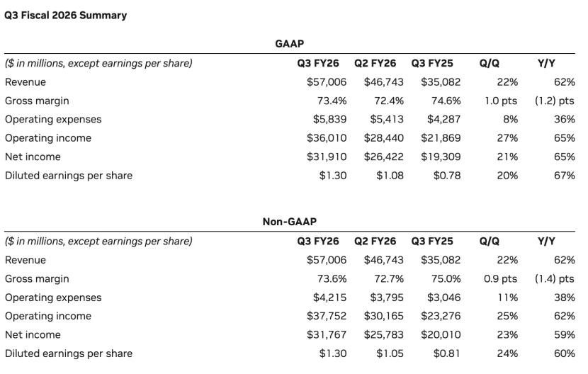Click the Non-GAAP section title

289,222
